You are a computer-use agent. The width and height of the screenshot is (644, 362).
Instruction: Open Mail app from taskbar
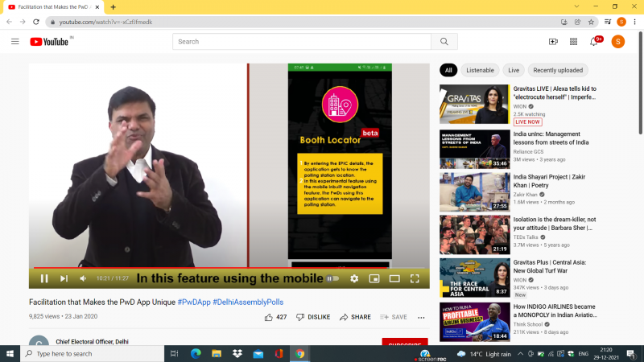(x=258, y=353)
